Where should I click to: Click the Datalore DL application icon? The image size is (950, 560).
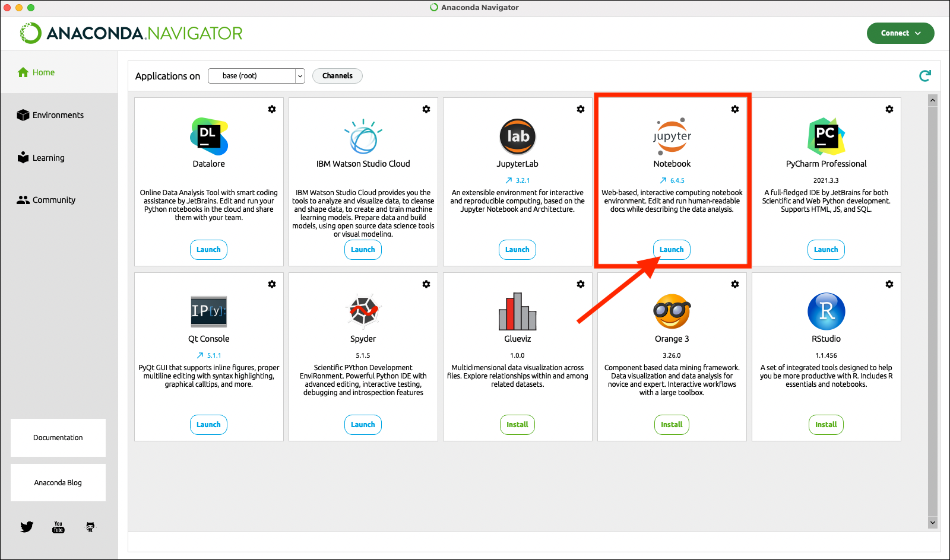point(209,136)
